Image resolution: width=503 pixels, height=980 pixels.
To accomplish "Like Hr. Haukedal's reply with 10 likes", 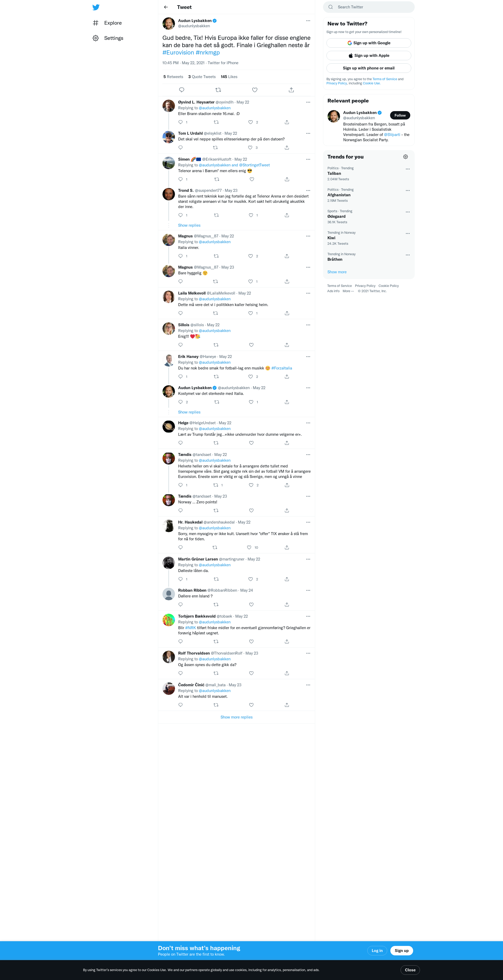I will (x=249, y=547).
